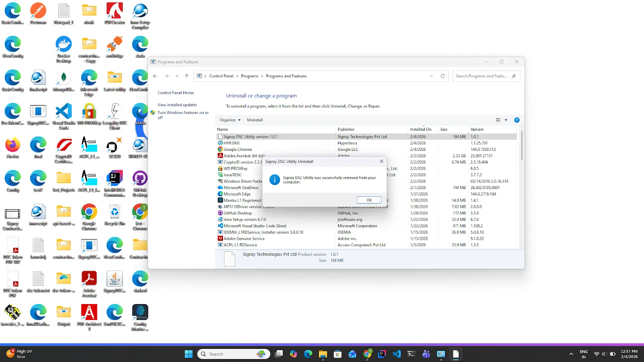644x362 pixels.
Task: Click the Windows Start button on taskbar
Action: [188, 354]
